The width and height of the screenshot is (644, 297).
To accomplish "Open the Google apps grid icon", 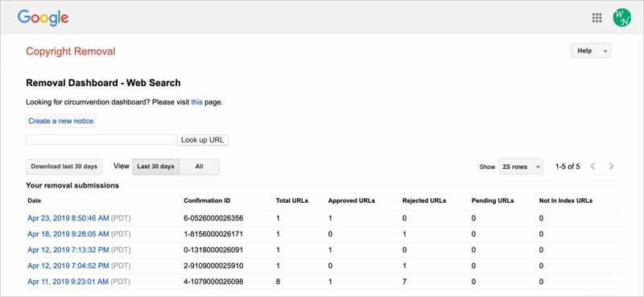I will click(597, 18).
